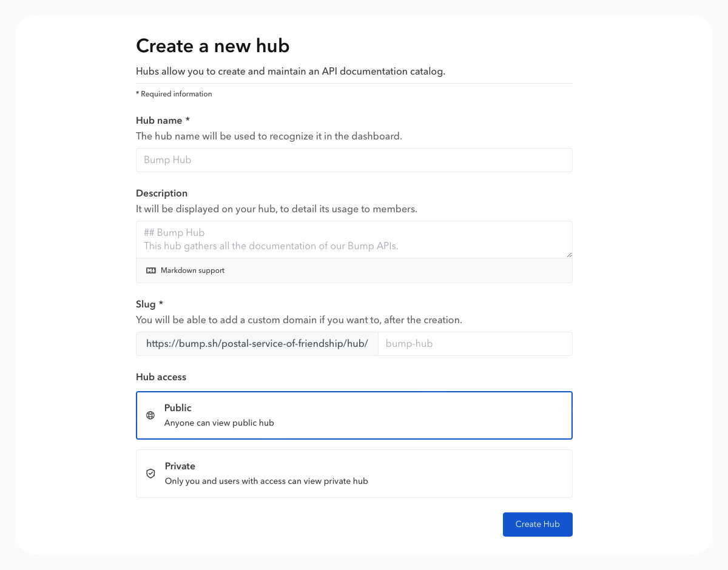Click the "* Required information" note

174,94
